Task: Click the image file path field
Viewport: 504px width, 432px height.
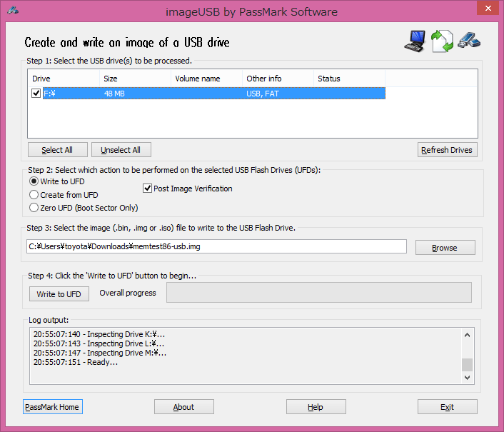Action: coord(216,246)
